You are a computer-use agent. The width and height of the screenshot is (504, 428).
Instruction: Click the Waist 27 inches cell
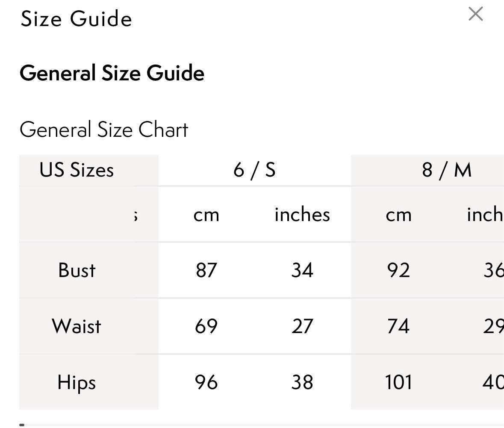(x=302, y=326)
